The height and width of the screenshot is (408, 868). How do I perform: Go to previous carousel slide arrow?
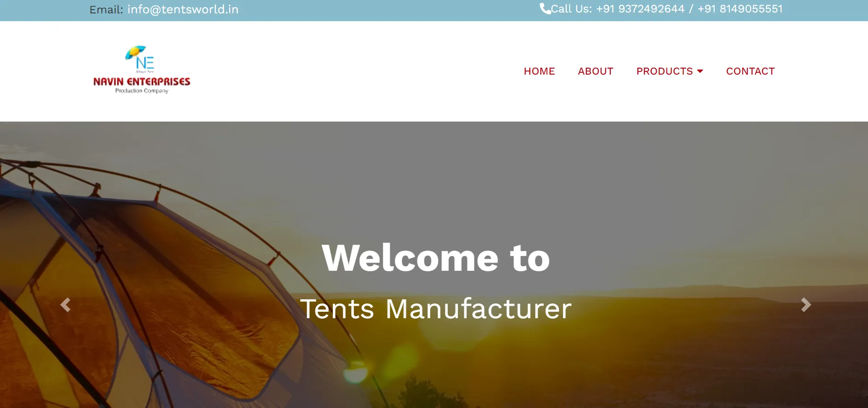[65, 305]
